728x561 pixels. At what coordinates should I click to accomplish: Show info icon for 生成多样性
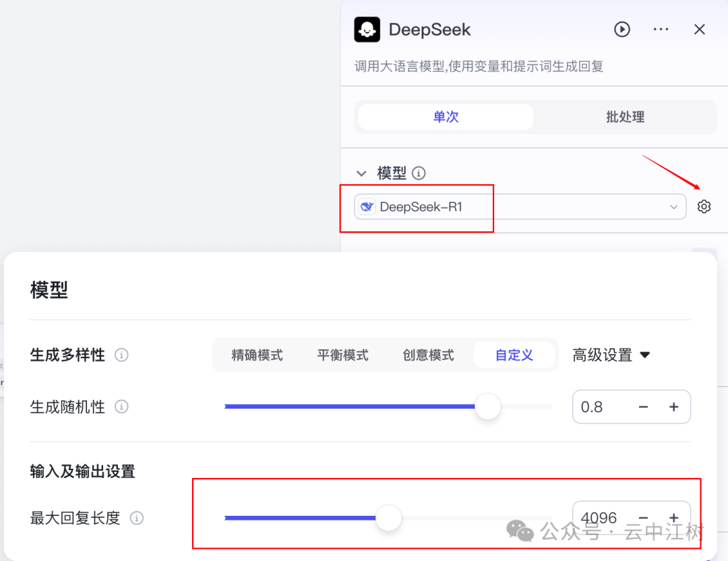(x=121, y=355)
